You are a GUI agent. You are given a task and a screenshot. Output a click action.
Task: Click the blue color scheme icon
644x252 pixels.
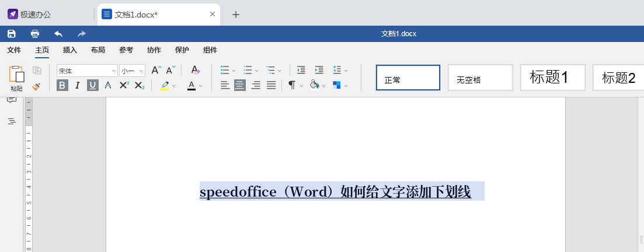(x=337, y=85)
